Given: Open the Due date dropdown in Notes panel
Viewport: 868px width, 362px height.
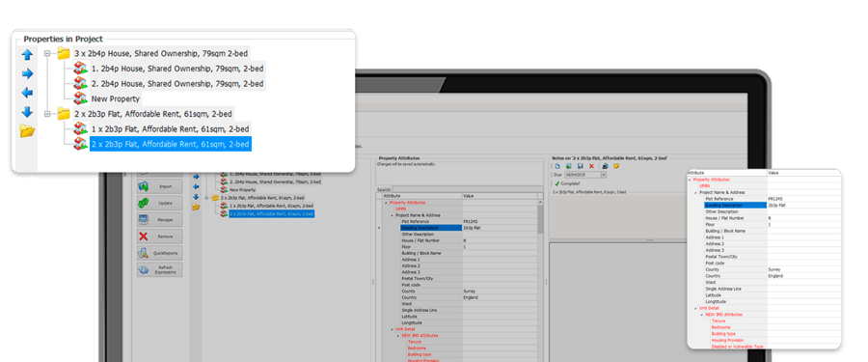Looking at the screenshot, I should point(604,175).
